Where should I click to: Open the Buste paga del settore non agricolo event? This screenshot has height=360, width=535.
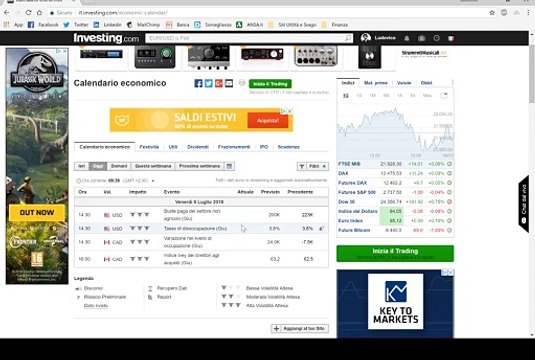[x=192, y=215]
